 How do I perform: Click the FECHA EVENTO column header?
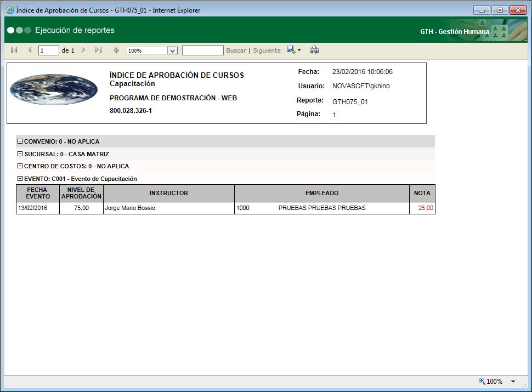tap(38, 193)
